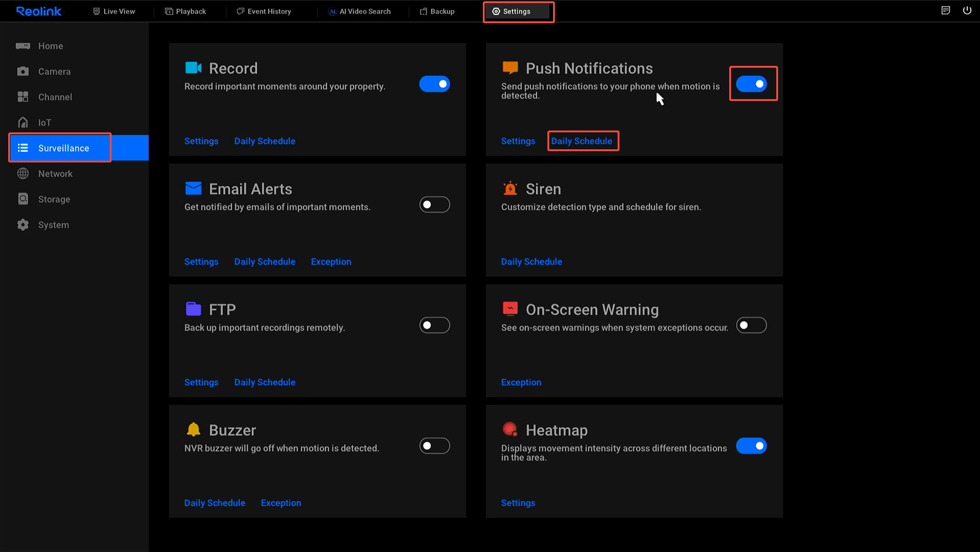The image size is (980, 552).
Task: Disable the Record toggle
Action: click(435, 84)
